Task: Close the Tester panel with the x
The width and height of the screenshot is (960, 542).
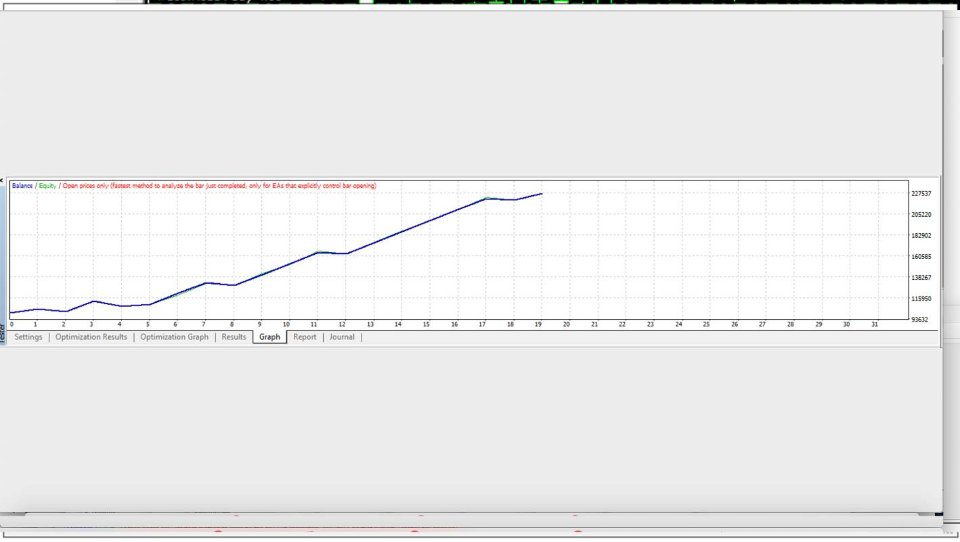Action: tap(2, 181)
